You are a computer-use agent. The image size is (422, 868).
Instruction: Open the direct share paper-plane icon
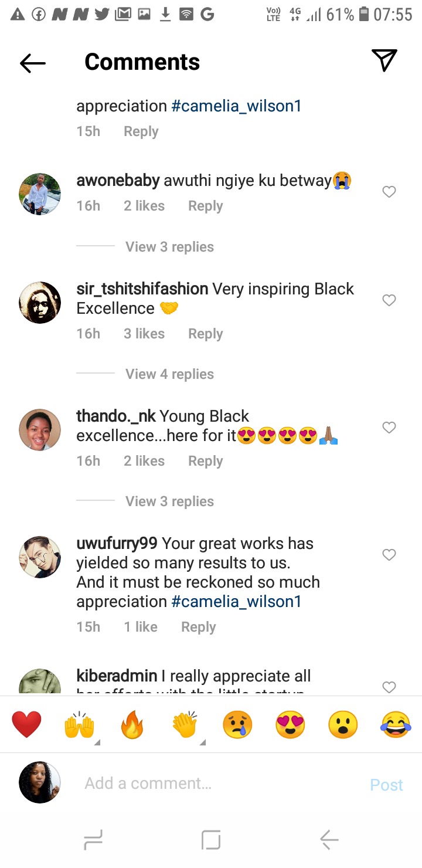384,61
